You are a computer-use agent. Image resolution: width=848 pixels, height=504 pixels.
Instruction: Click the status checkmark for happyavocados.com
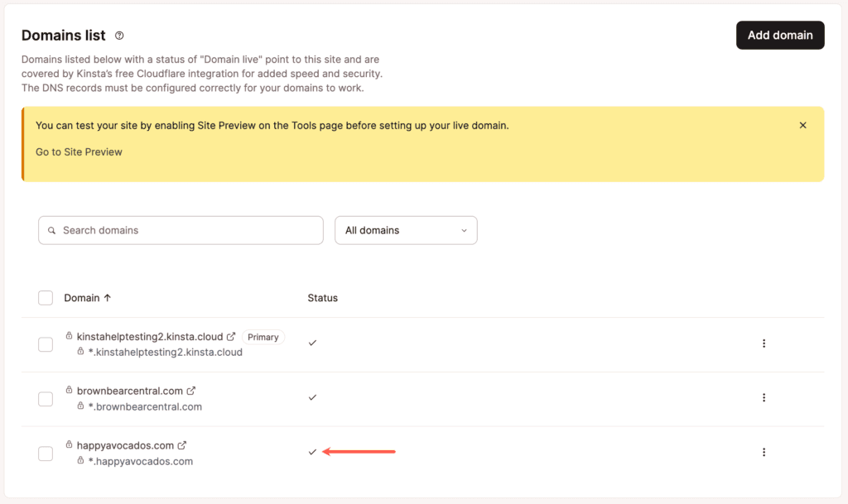(x=312, y=452)
